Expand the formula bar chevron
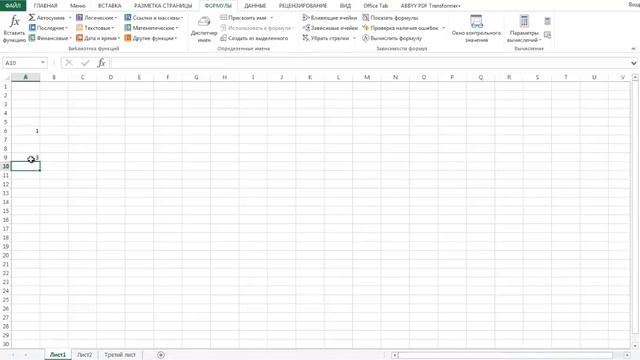 [633, 63]
